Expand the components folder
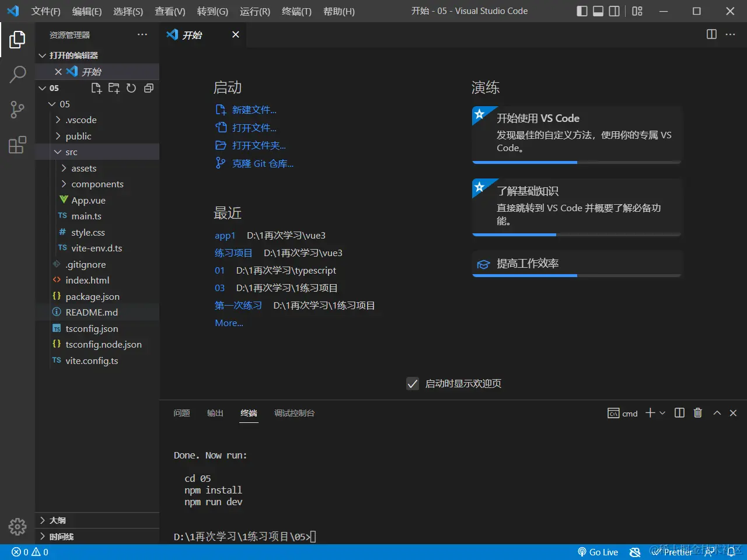 tap(97, 184)
